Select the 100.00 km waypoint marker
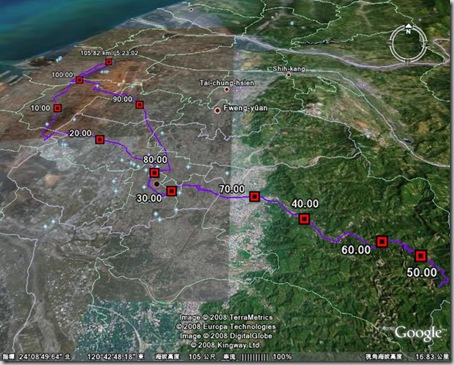454x365 pixels. click(x=79, y=80)
